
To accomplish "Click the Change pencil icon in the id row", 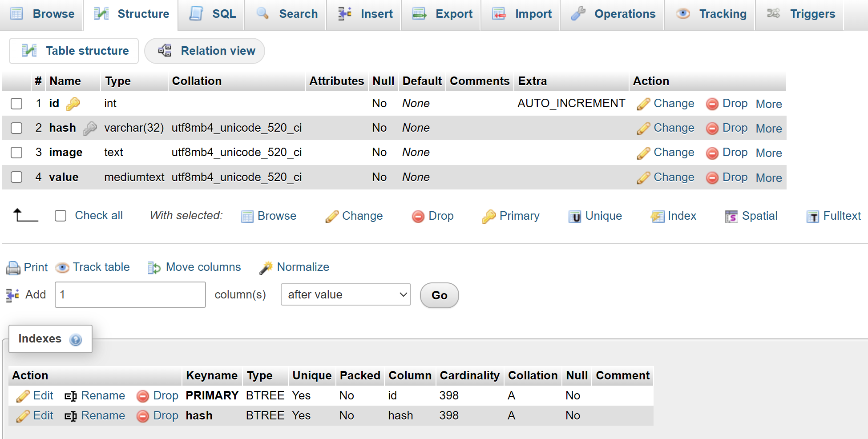I will pyautogui.click(x=643, y=104).
